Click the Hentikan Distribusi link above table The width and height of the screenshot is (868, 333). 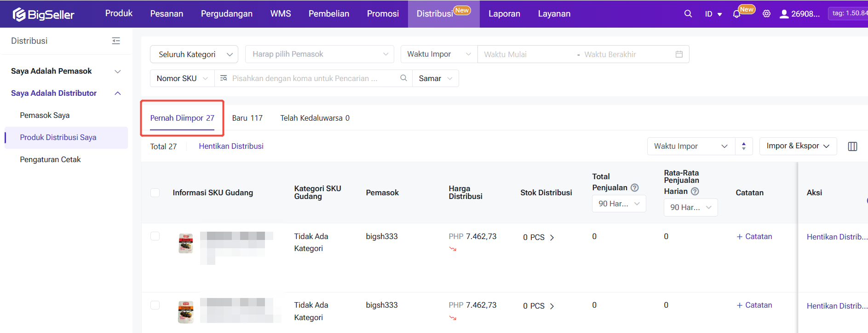tap(231, 146)
